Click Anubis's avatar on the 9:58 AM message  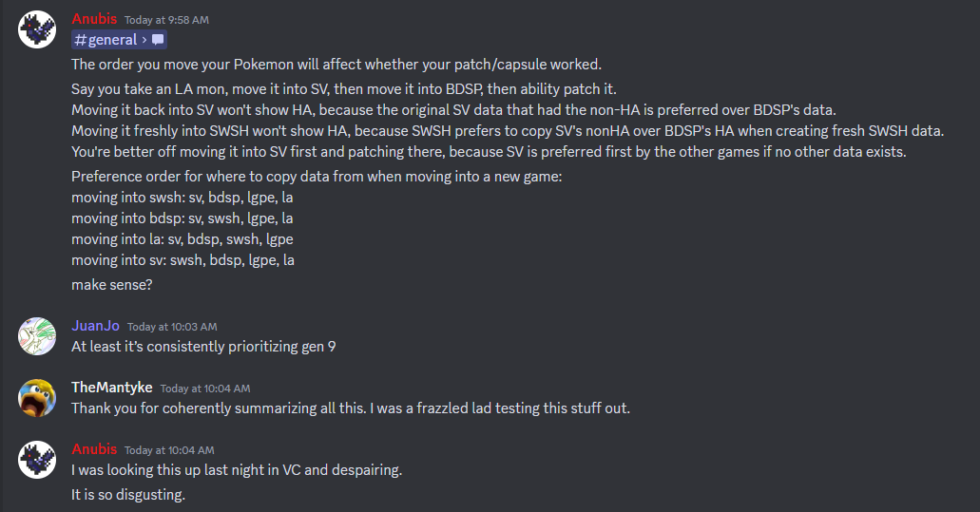(x=36, y=30)
